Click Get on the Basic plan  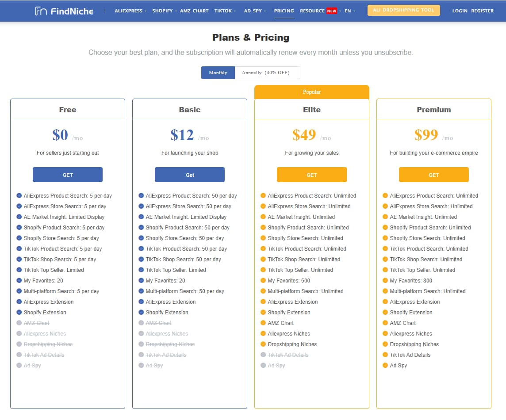coord(190,175)
